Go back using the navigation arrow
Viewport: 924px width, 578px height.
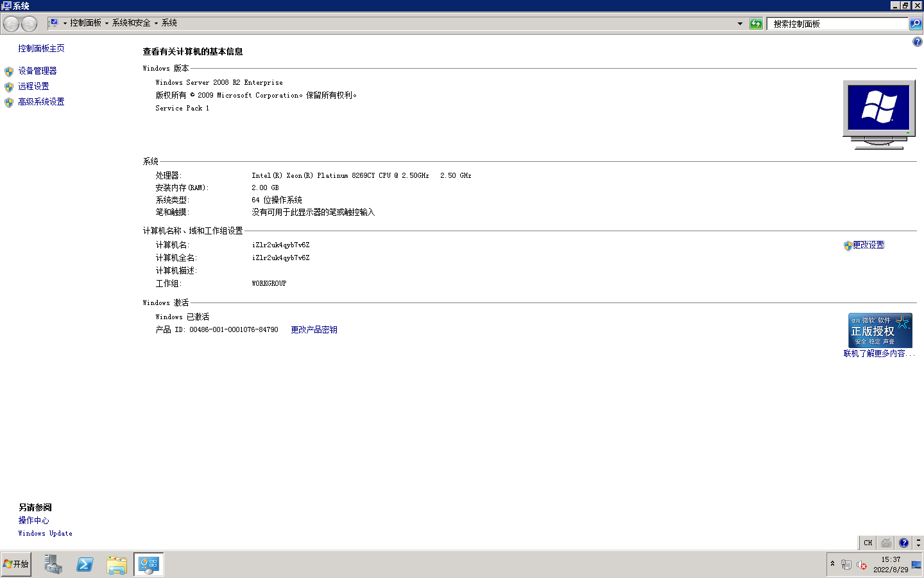tap(12, 24)
